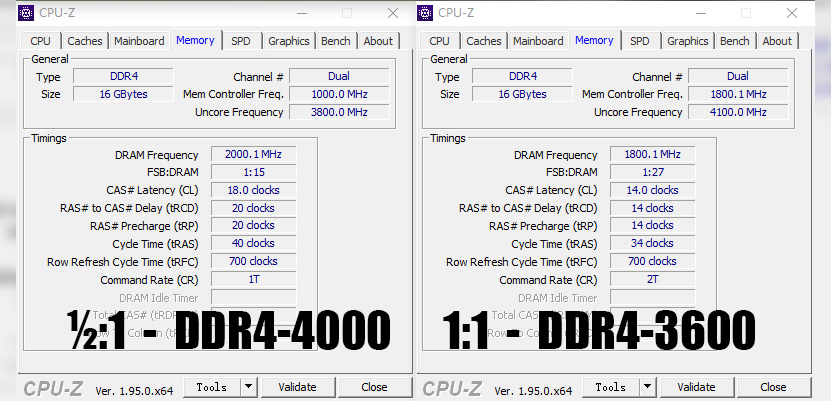Image resolution: width=831 pixels, height=401 pixels.
Task: Open the CPU tab in right CPU-Z window
Action: point(439,41)
